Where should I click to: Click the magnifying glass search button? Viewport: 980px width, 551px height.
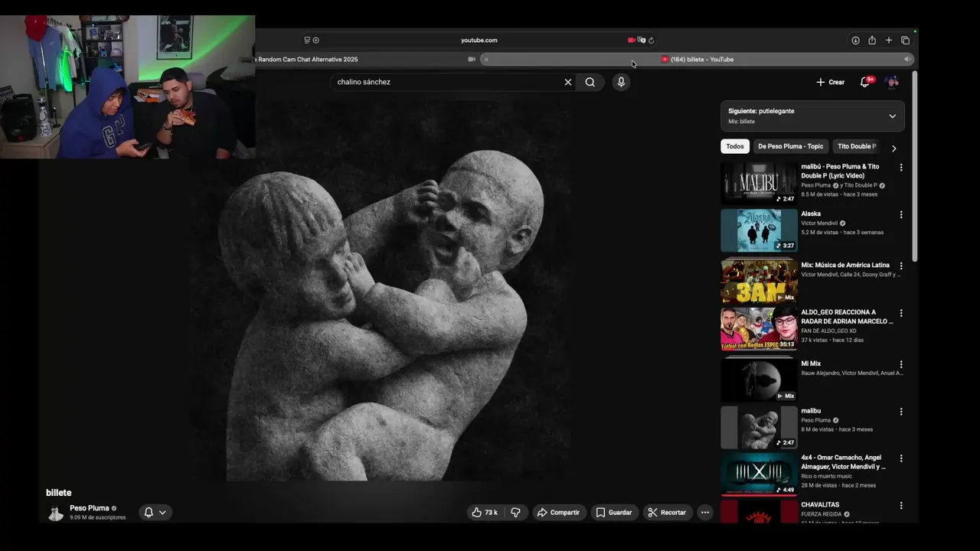[x=590, y=82]
